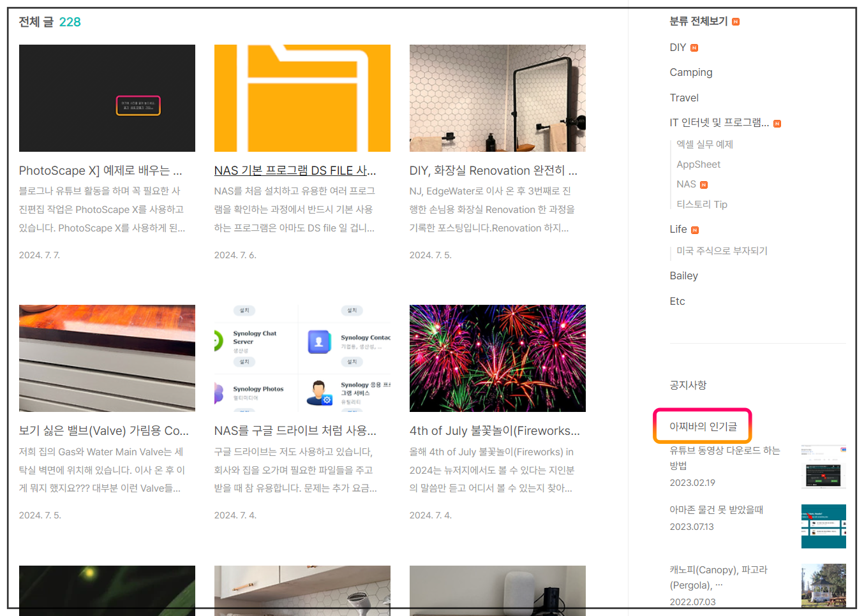Click the dark PhotoScape X post thumbnail
The width and height of the screenshot is (864, 616).
point(107,98)
